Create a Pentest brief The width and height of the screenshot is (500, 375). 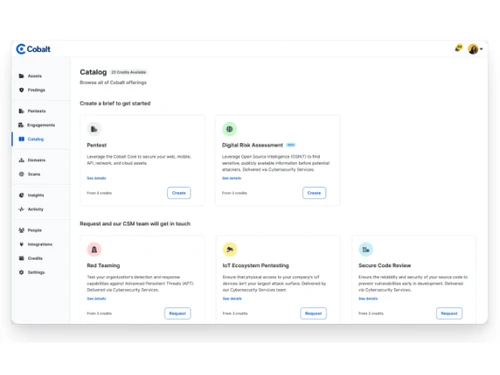pyautogui.click(x=179, y=193)
